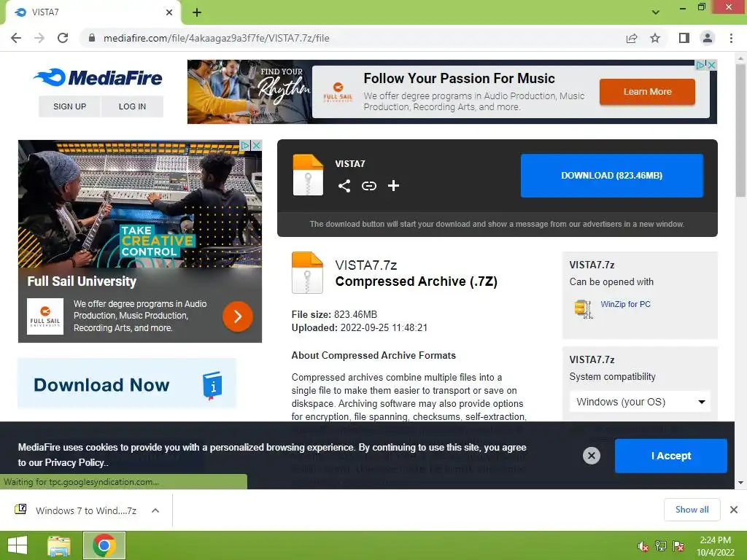Screen dimensions: 747x560
Task: Click the orange arrow in the Full Sail ad
Action: pyautogui.click(x=238, y=316)
